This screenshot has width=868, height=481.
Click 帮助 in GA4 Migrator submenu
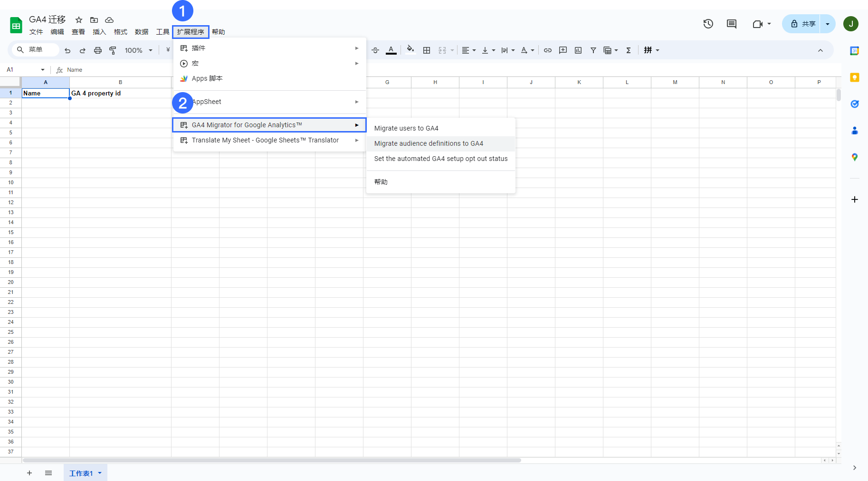click(x=441, y=182)
